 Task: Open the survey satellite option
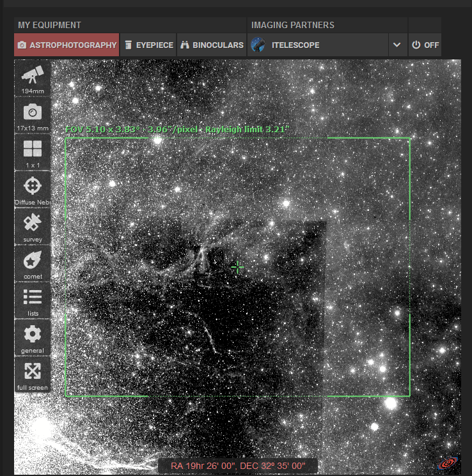[x=33, y=227]
